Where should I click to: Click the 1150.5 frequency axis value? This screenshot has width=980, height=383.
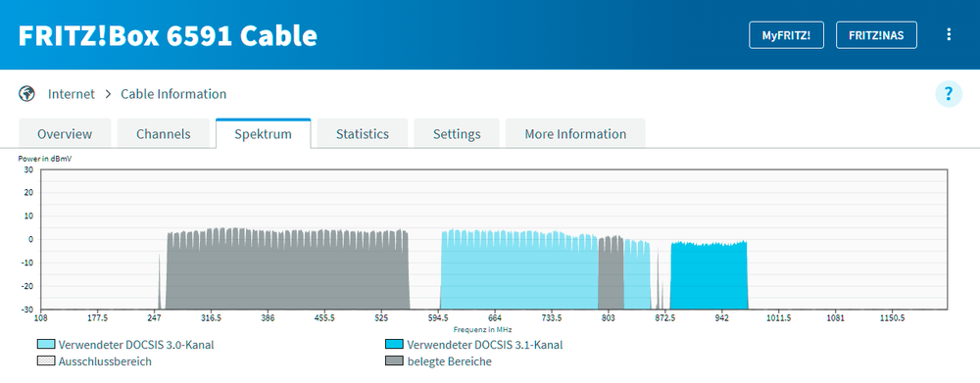[892, 318]
